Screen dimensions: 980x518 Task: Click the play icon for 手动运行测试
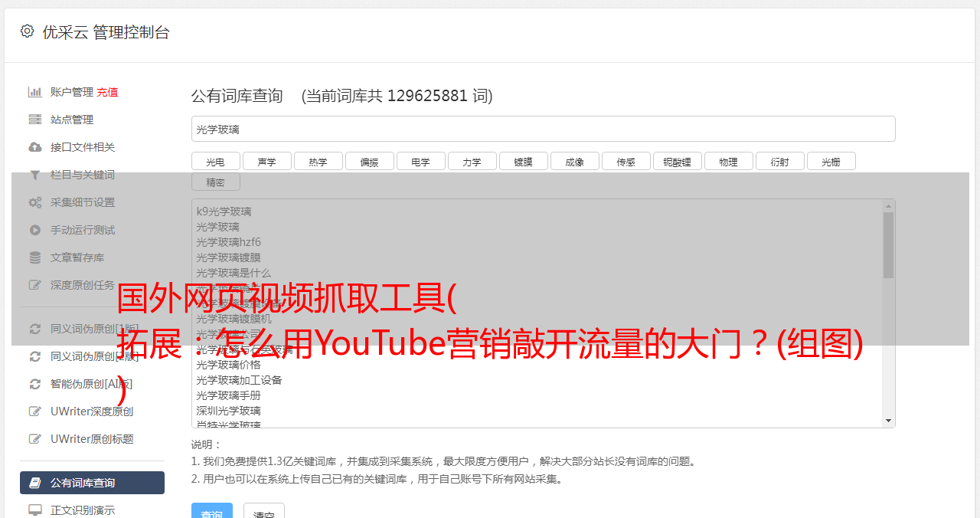click(x=34, y=230)
